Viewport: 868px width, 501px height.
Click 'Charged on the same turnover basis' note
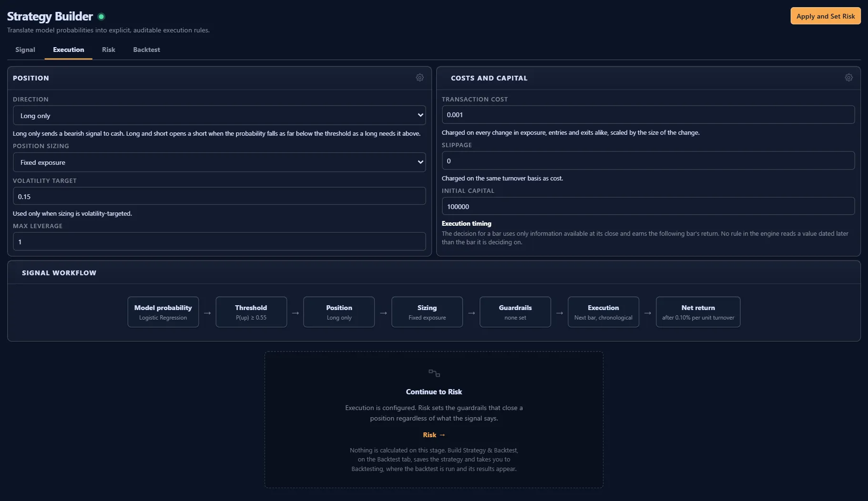pyautogui.click(x=502, y=178)
